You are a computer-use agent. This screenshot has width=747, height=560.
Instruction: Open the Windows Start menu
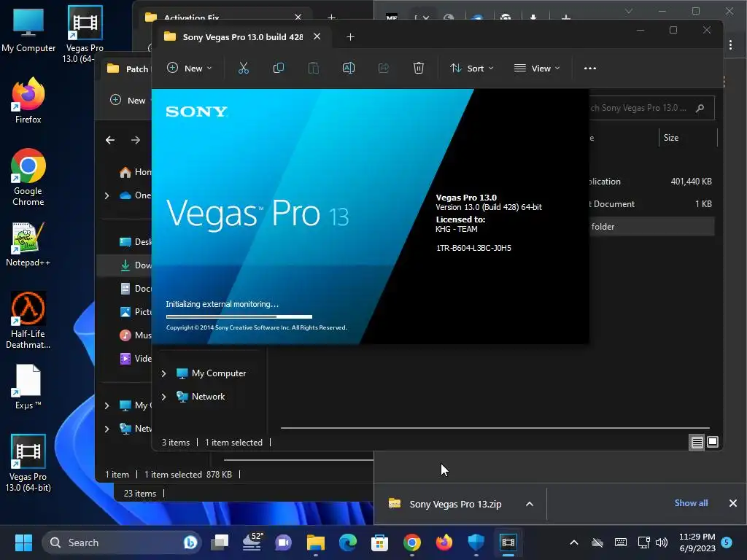pos(23,542)
